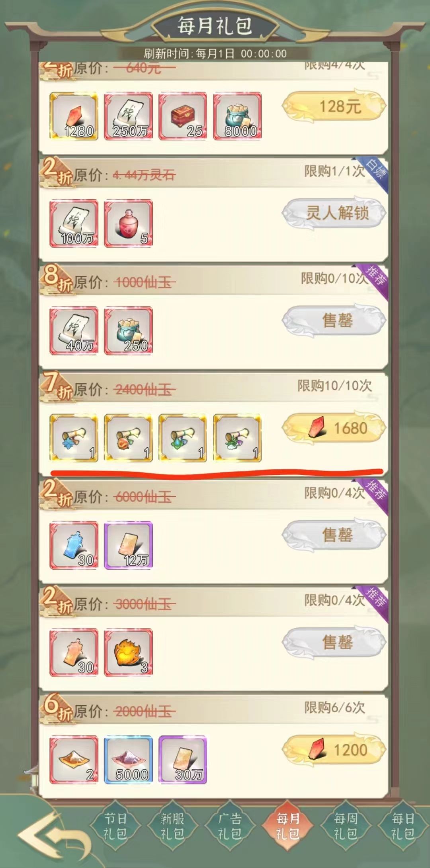430x868 pixels.
Task: Tap the flame orb item with 3
Action: [128, 652]
